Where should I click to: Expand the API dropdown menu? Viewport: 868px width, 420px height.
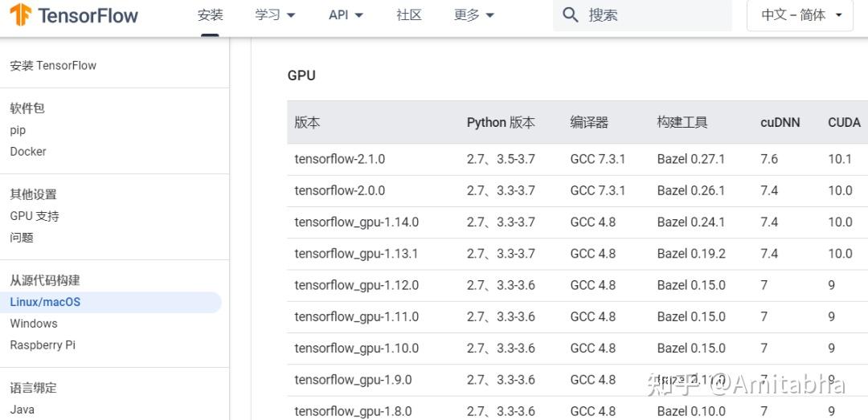(346, 15)
